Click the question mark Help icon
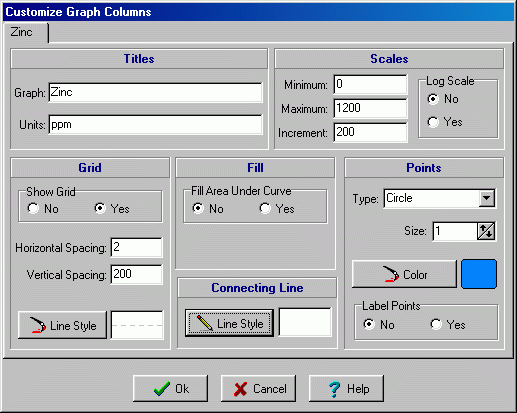The image size is (517, 413). pyautogui.click(x=334, y=389)
